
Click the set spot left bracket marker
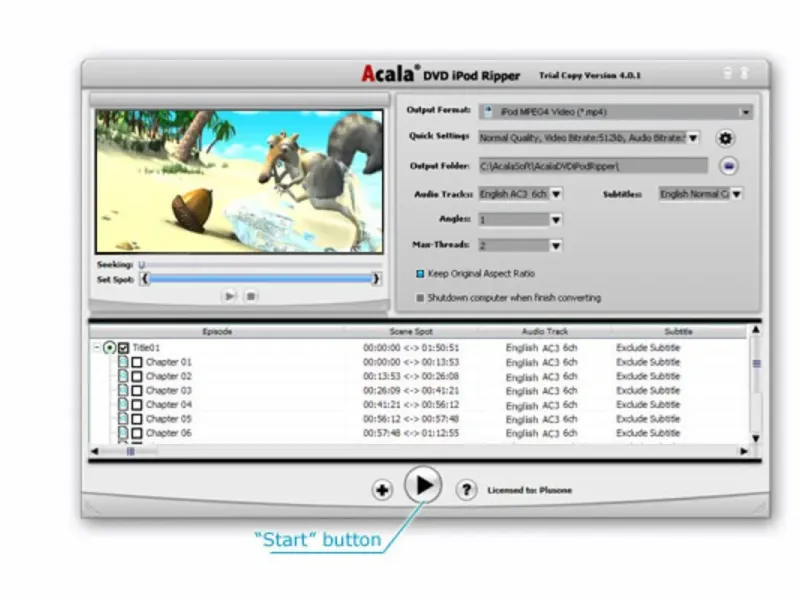coord(145,279)
